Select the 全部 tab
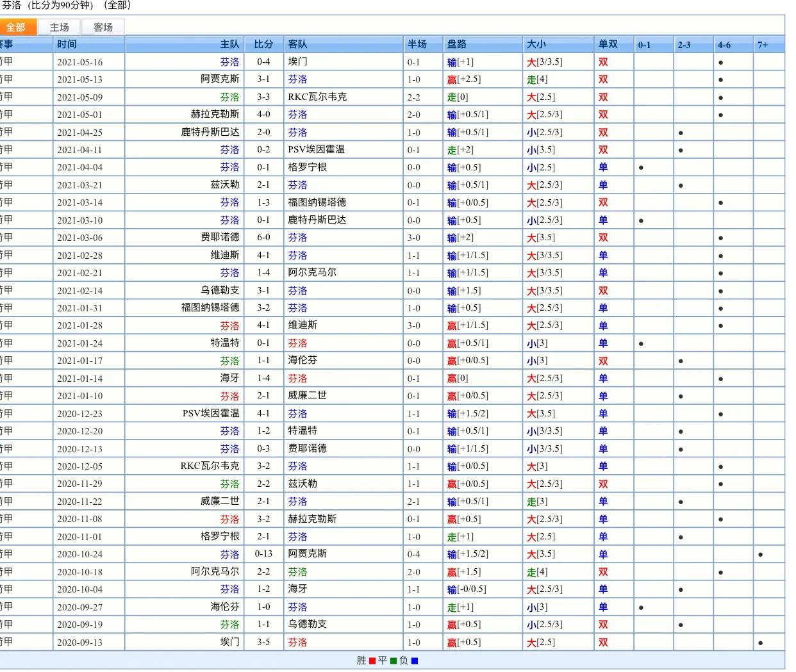Screen dimensions: 796x672 17,28
